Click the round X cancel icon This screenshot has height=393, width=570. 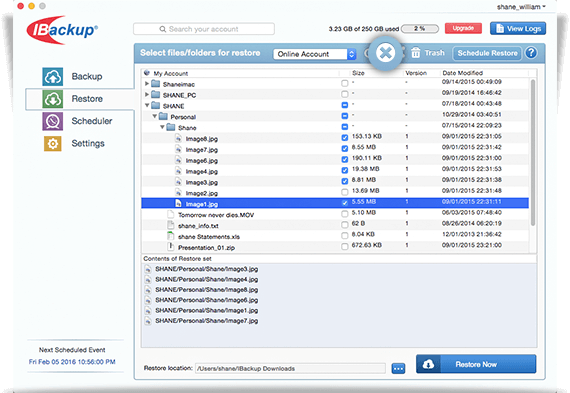pos(385,53)
